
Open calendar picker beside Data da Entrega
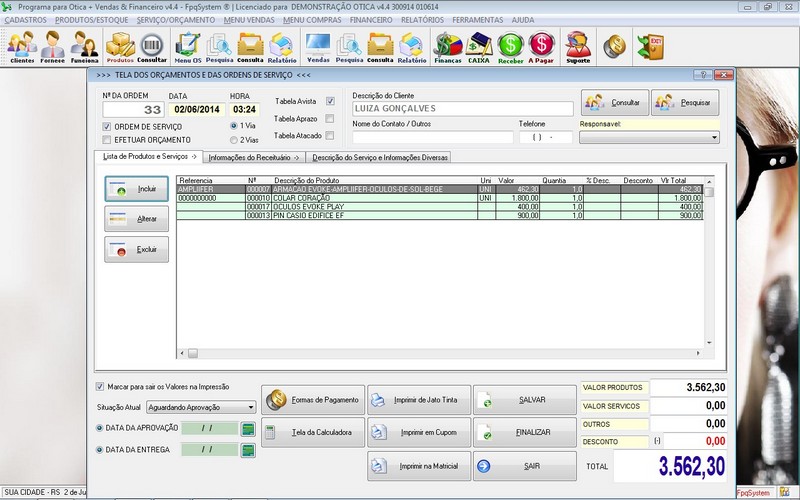point(248,450)
